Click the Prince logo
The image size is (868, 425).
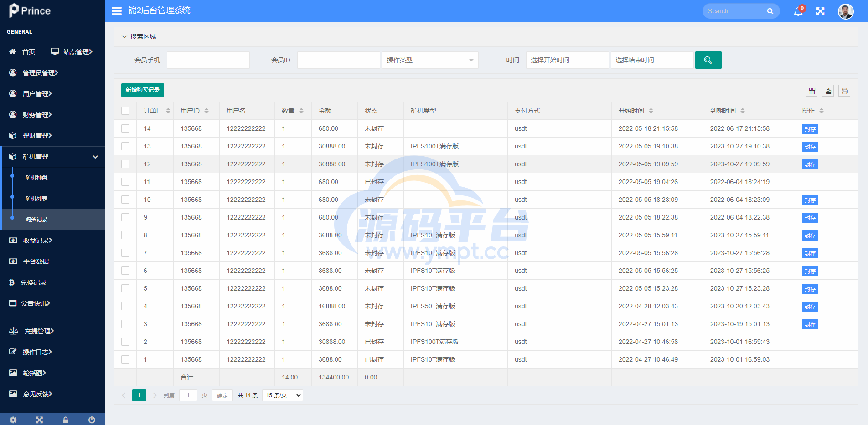pyautogui.click(x=30, y=10)
